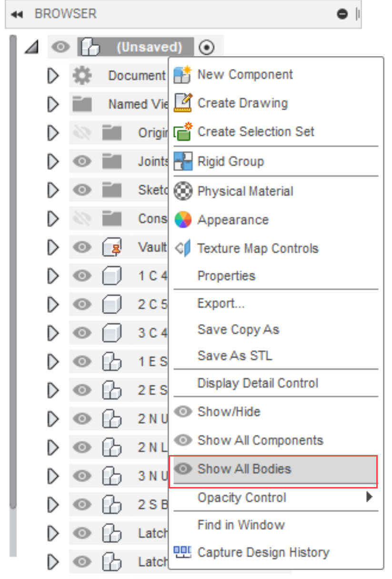Show the hidden Origin folder via eye icon
The image size is (392, 579).
tap(81, 132)
